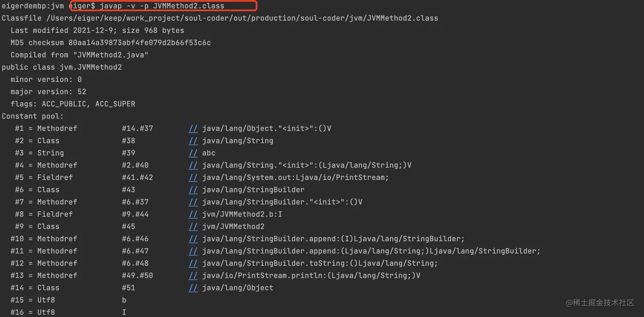Click the MD5 checksum value
The image size is (644, 317).
click(x=140, y=43)
